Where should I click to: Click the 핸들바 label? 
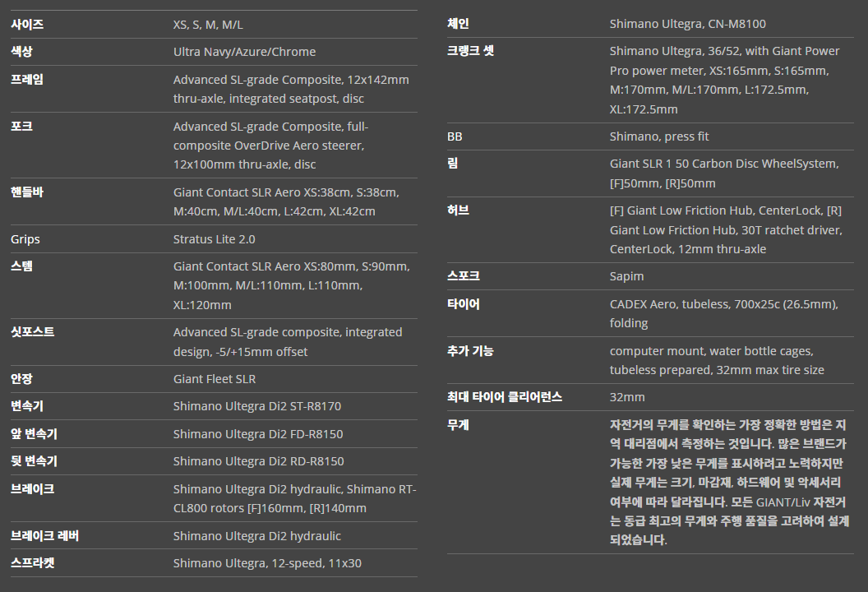coord(27,192)
